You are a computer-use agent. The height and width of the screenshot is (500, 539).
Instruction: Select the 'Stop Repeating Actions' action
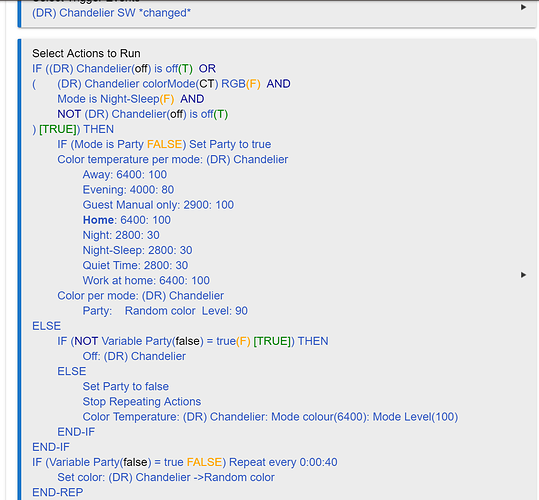142,401
